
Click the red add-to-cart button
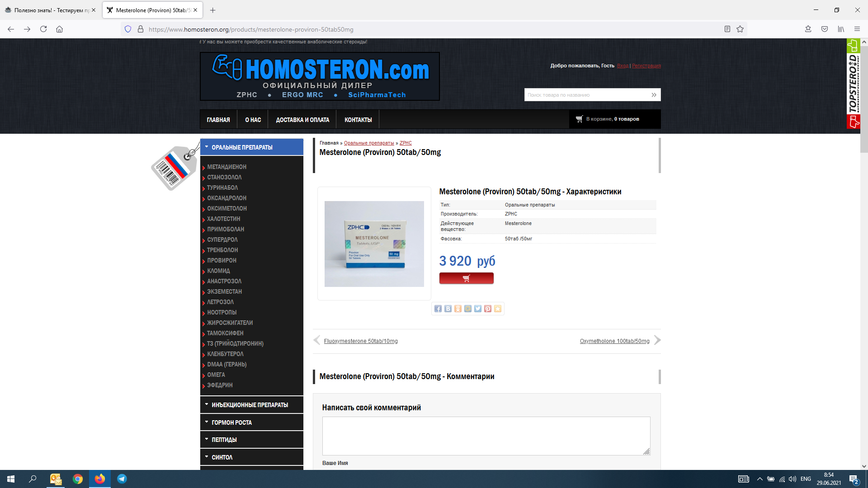pos(466,278)
